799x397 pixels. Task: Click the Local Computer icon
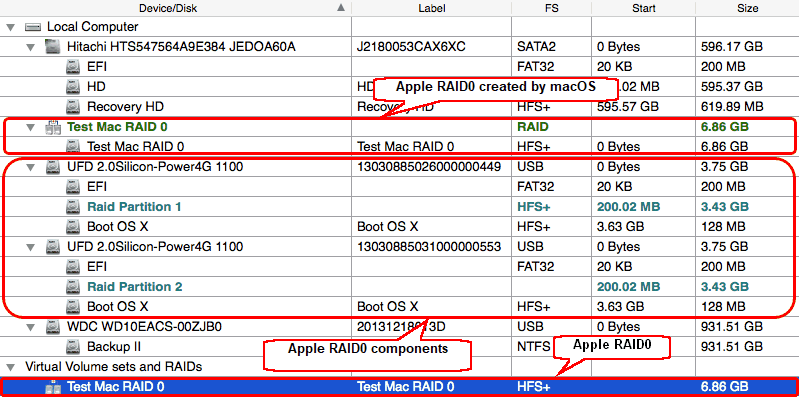(x=33, y=27)
